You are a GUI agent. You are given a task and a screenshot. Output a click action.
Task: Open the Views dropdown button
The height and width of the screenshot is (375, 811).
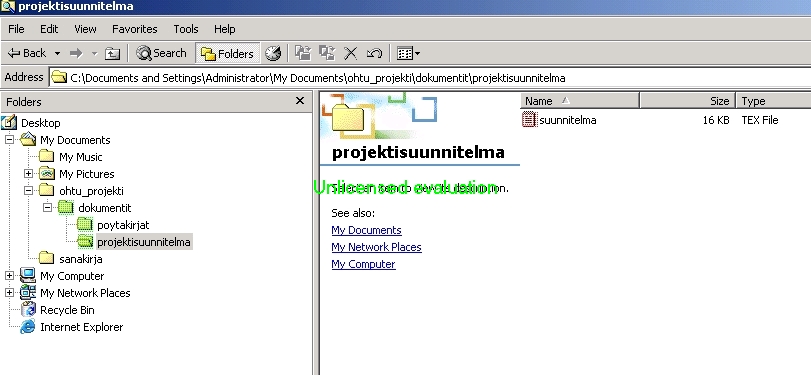(408, 53)
